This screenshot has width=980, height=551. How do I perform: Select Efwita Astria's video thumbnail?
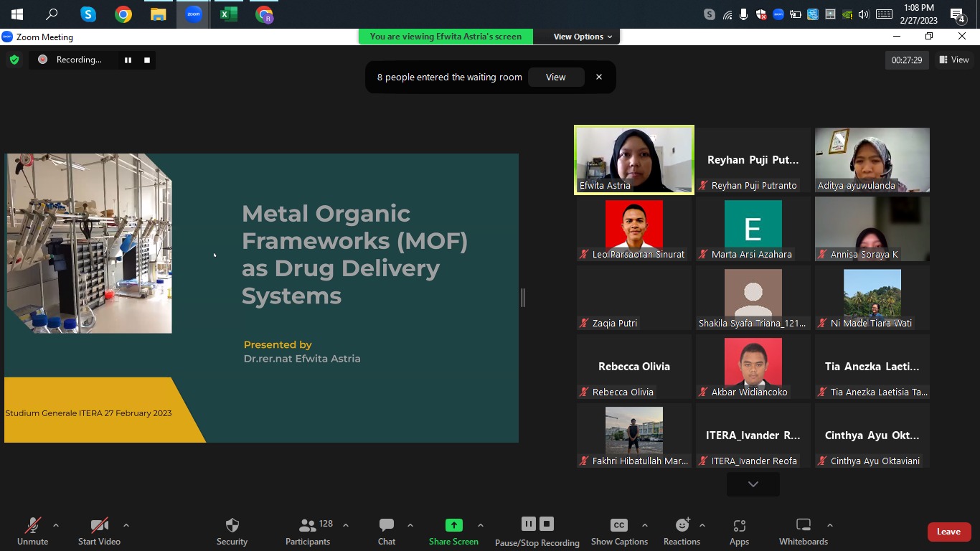tap(634, 160)
